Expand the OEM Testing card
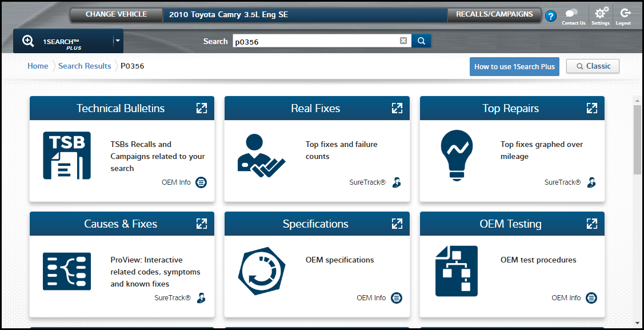 pyautogui.click(x=592, y=224)
